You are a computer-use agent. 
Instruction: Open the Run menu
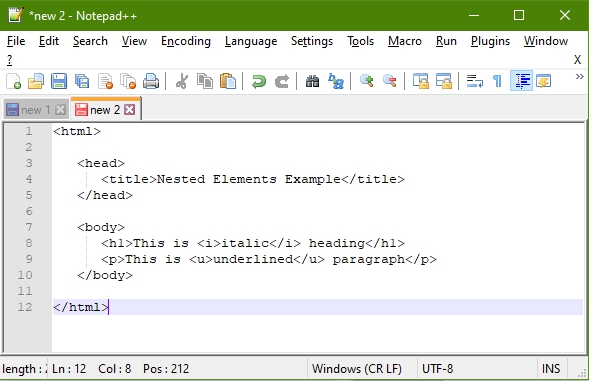tap(446, 41)
